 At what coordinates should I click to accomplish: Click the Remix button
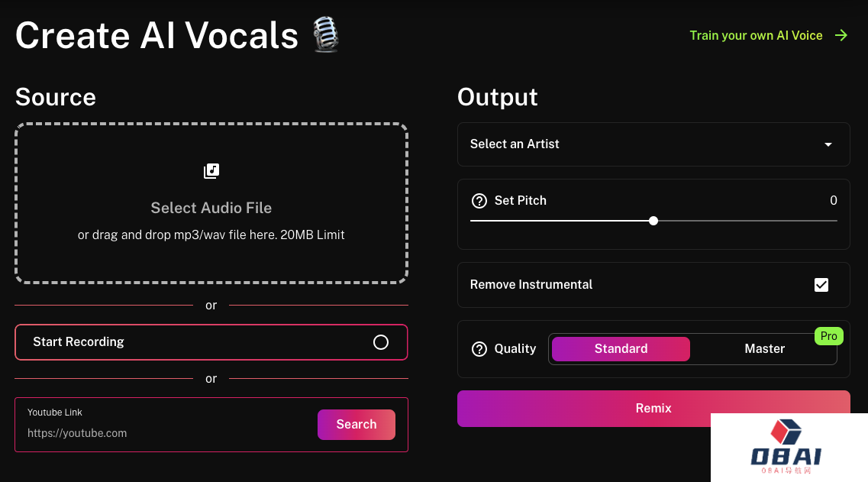coord(653,409)
